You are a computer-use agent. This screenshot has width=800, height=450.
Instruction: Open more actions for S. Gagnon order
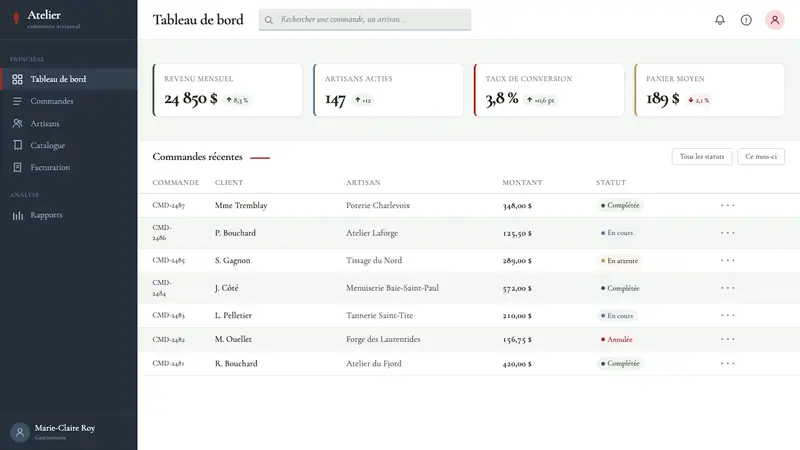[x=728, y=260]
